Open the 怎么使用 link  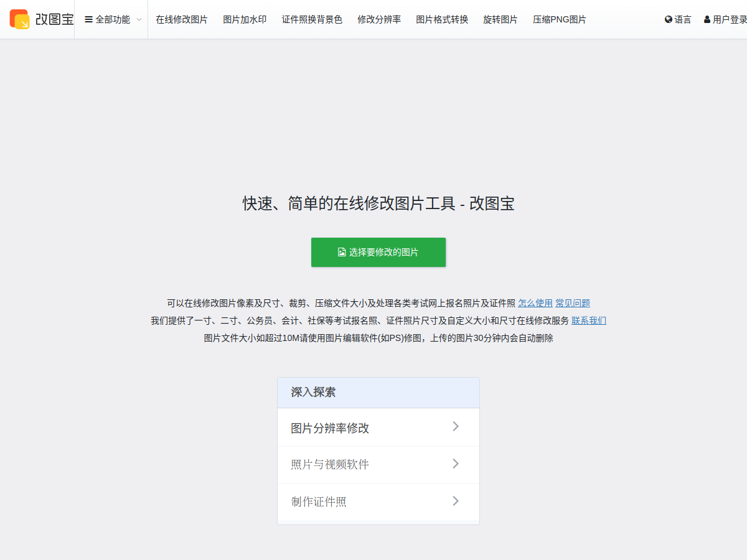coord(535,303)
